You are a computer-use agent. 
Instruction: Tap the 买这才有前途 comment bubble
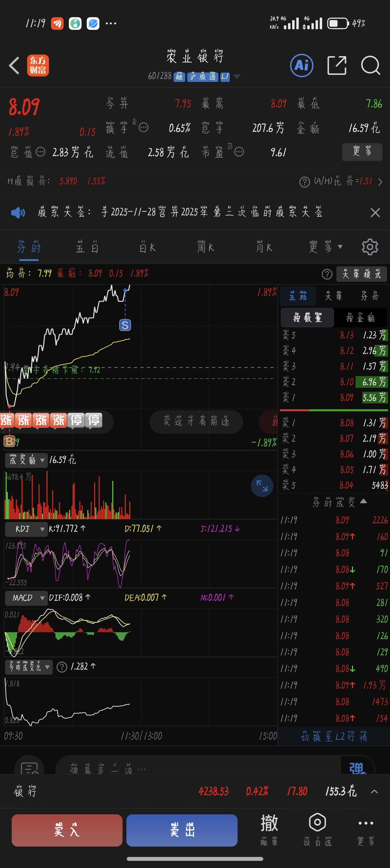(196, 422)
